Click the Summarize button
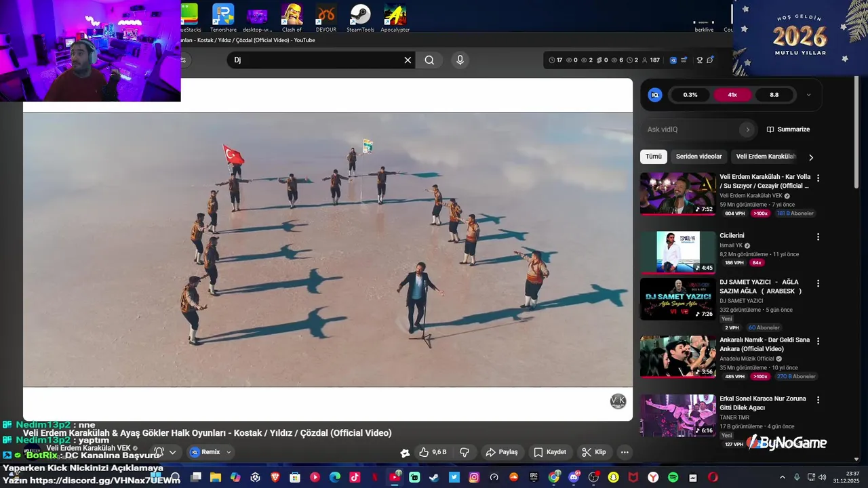 [788, 129]
